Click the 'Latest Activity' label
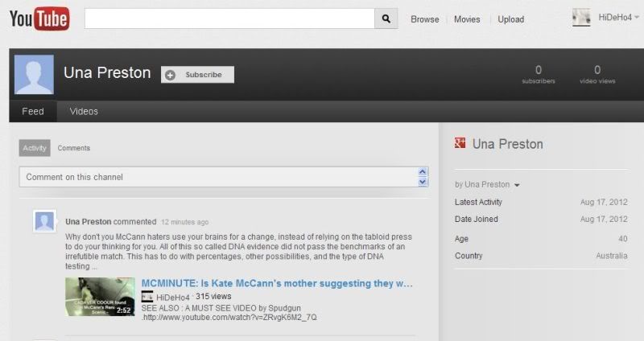Image resolution: width=644 pixels, height=341 pixels. tap(478, 202)
